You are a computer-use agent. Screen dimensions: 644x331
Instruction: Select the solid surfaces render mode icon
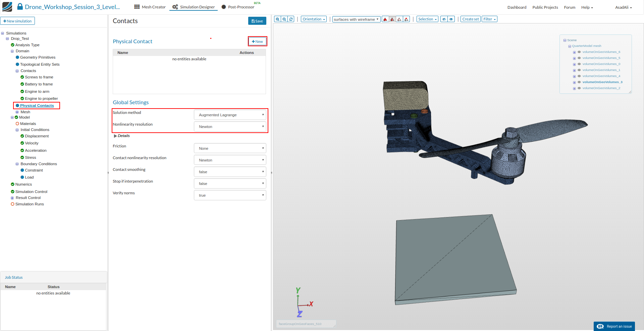coord(385,19)
